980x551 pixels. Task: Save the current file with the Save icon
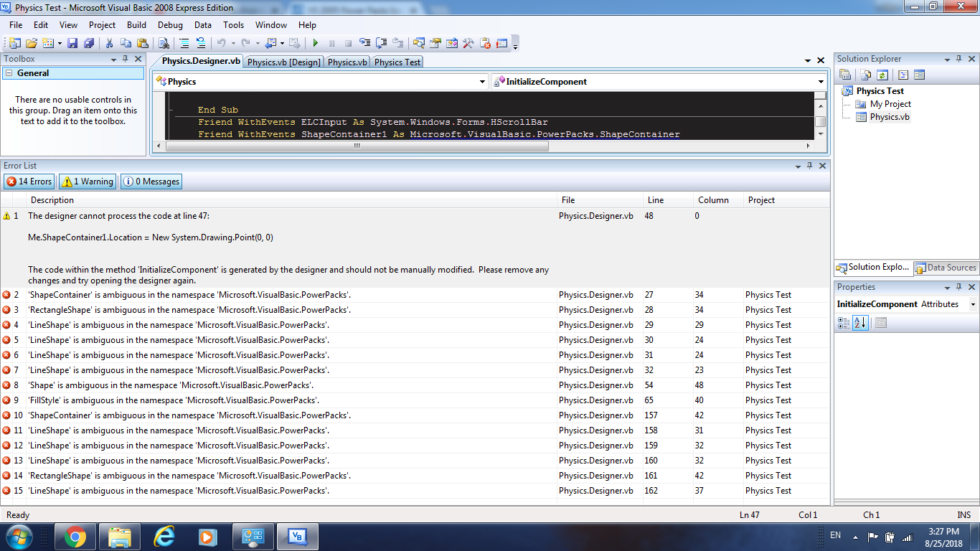pyautogui.click(x=72, y=43)
